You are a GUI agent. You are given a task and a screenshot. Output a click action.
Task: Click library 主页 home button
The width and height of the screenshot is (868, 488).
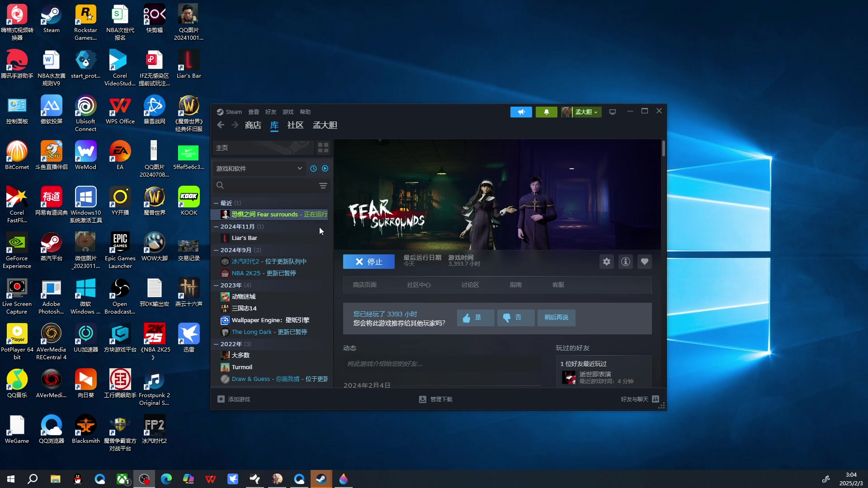tap(264, 148)
